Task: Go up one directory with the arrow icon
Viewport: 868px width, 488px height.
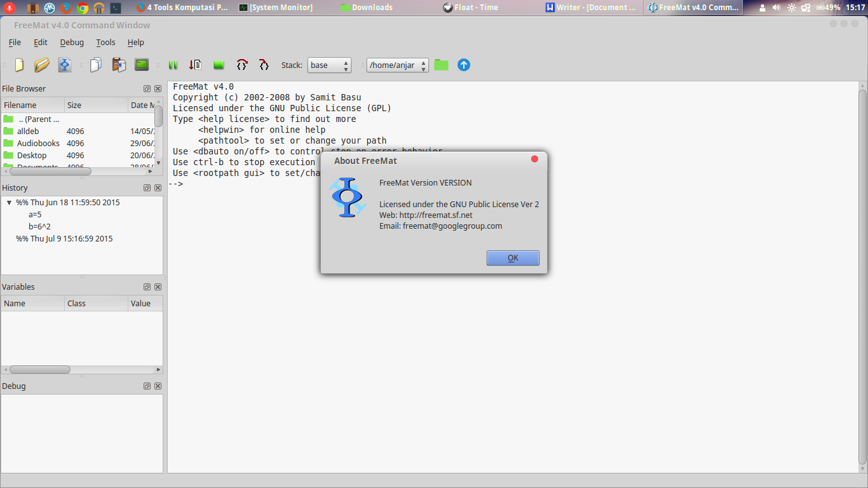Action: point(463,64)
